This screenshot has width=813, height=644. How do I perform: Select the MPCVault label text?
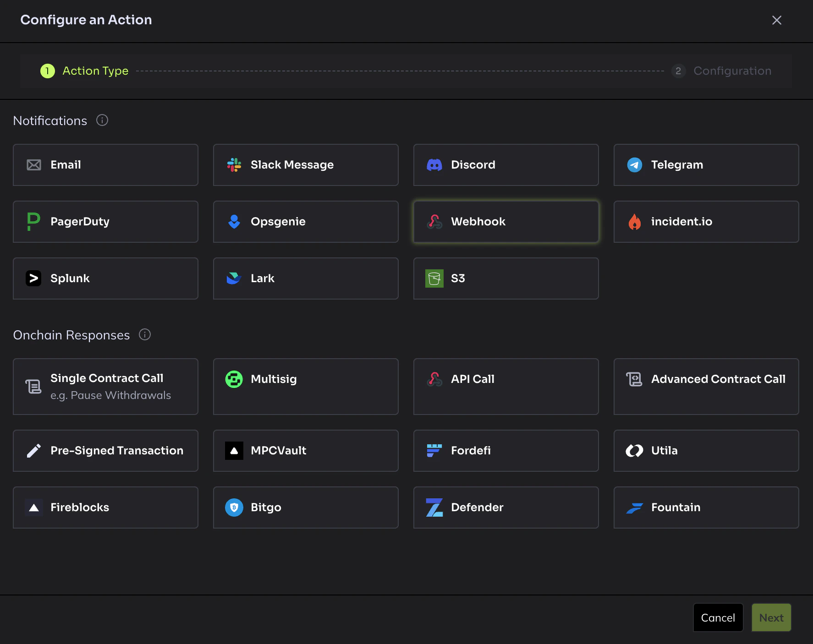[x=278, y=451]
